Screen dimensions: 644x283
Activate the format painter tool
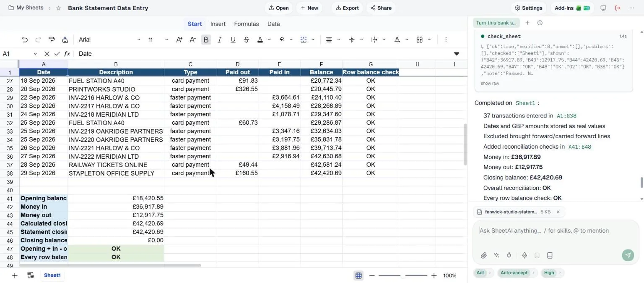pos(52,39)
